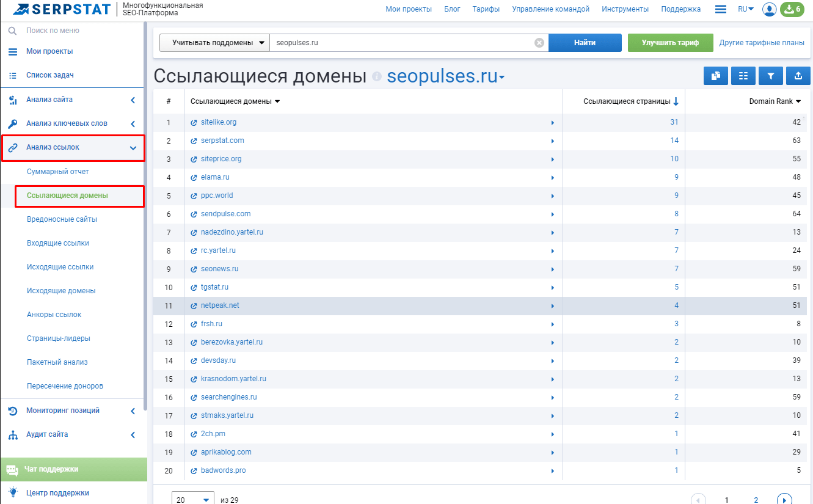Collapse Анализ ссылок sidebar section
Image resolution: width=813 pixels, height=504 pixels.
(x=133, y=148)
